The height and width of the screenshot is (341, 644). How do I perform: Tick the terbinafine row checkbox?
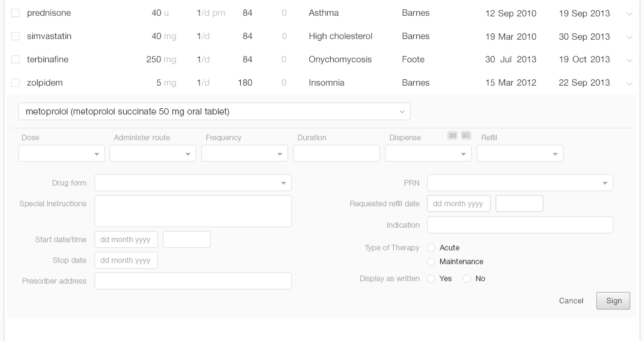tap(16, 60)
